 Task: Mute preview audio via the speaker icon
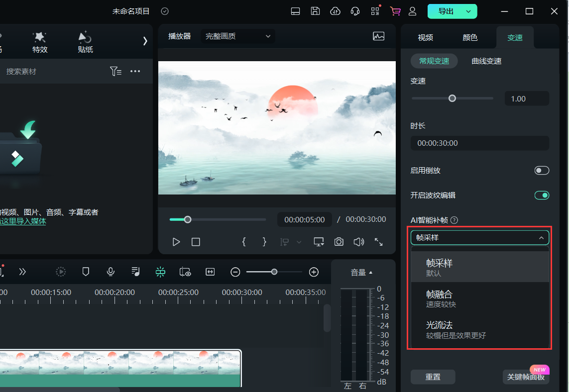(358, 242)
